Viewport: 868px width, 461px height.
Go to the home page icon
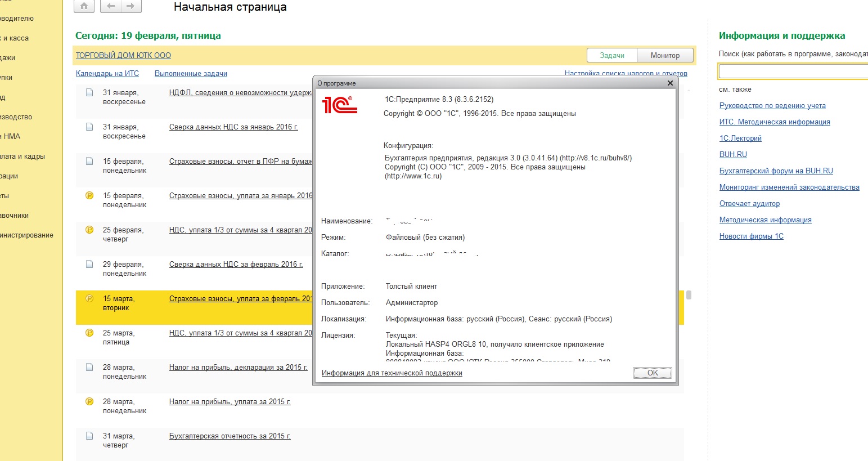[x=84, y=6]
